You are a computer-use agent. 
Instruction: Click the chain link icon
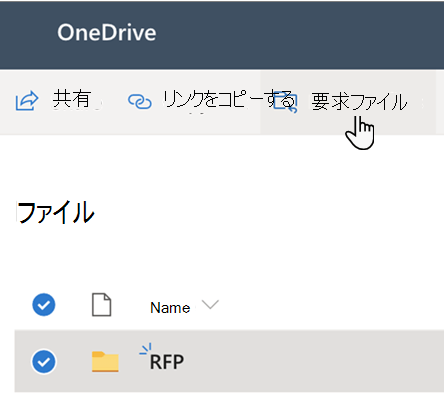[x=140, y=102]
